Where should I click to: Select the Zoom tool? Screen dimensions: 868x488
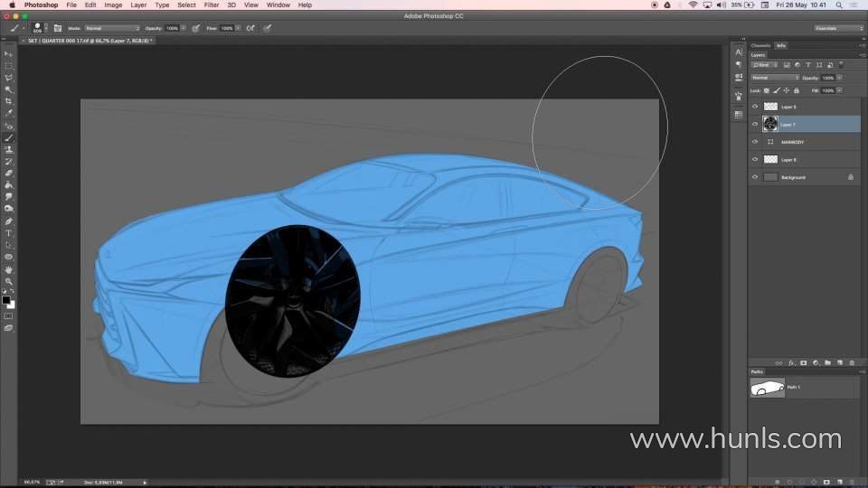pyautogui.click(x=9, y=281)
